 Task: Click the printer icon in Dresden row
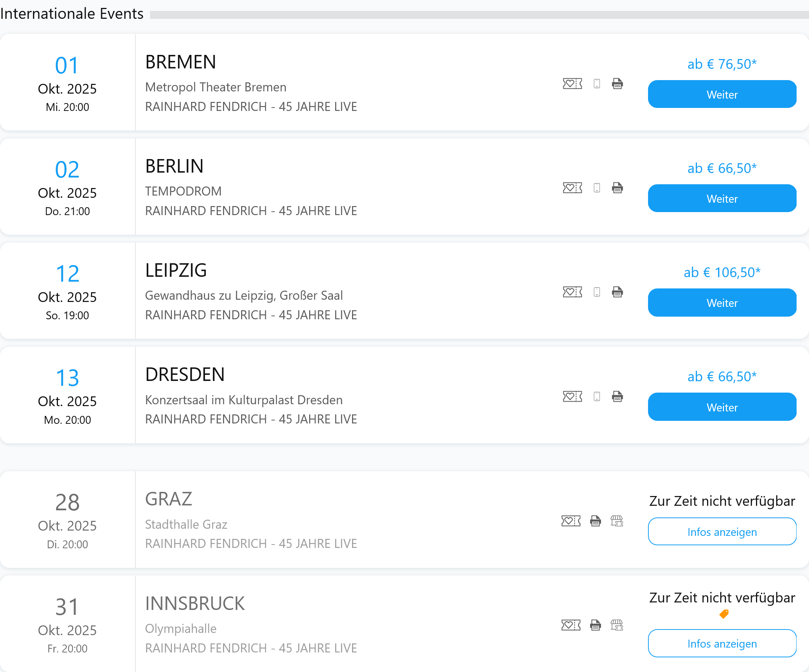point(617,396)
